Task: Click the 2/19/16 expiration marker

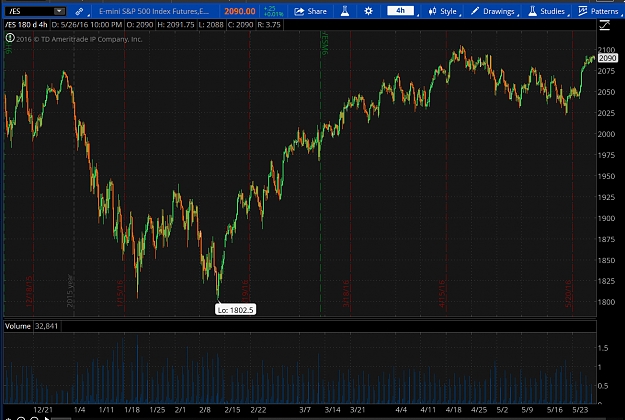Action: pyautogui.click(x=245, y=293)
